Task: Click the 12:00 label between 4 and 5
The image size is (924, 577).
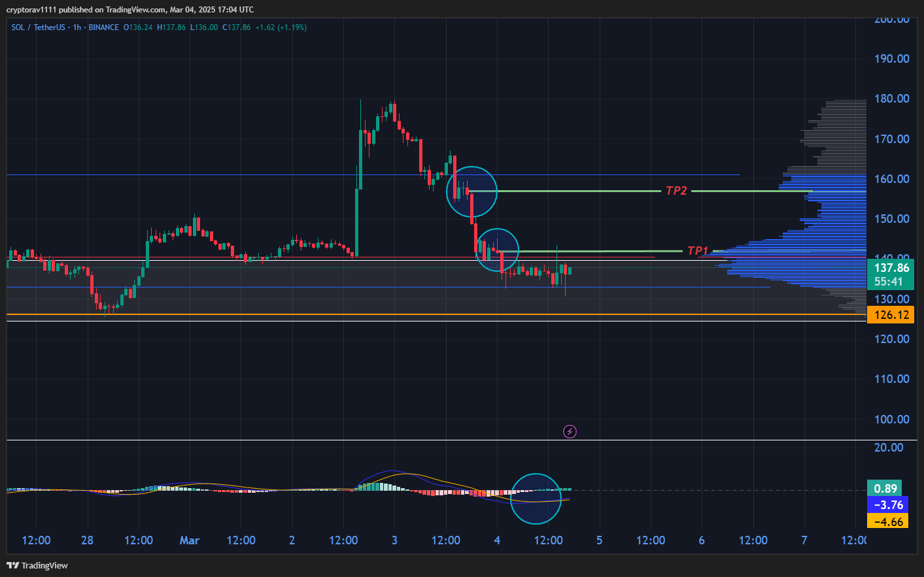Action: click(x=548, y=540)
